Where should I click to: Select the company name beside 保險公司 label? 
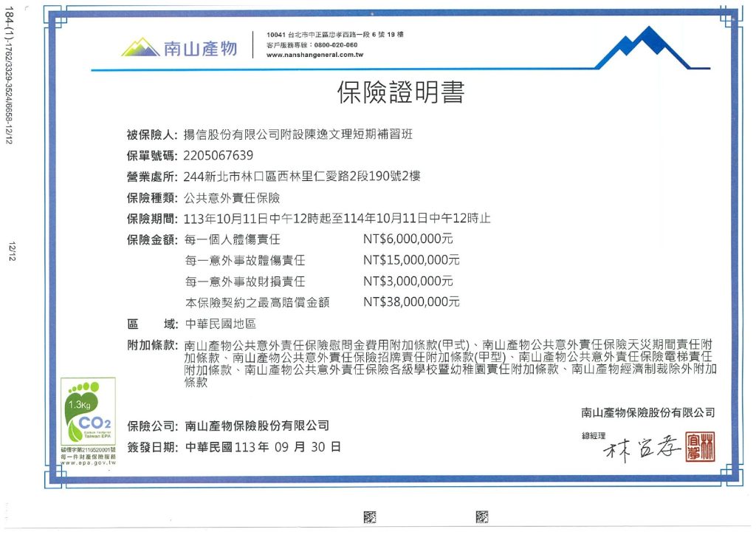click(x=257, y=426)
